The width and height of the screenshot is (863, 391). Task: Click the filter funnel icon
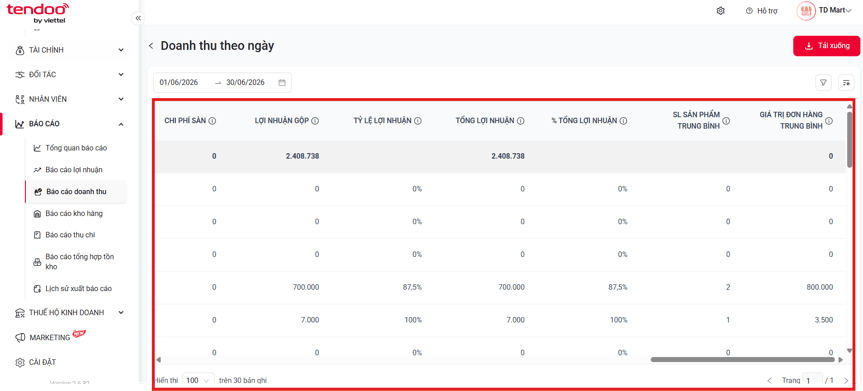point(823,83)
